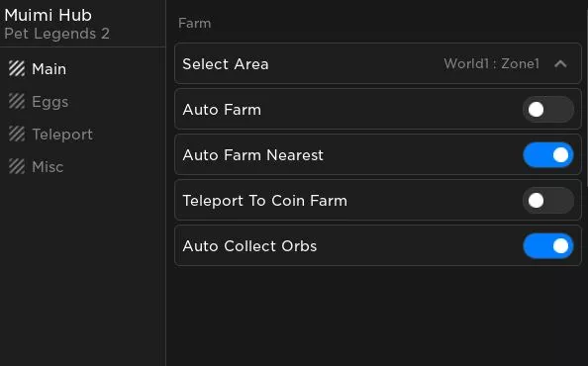The height and width of the screenshot is (366, 588).
Task: Open the World1 : Zone1 area value
Action: [492, 63]
